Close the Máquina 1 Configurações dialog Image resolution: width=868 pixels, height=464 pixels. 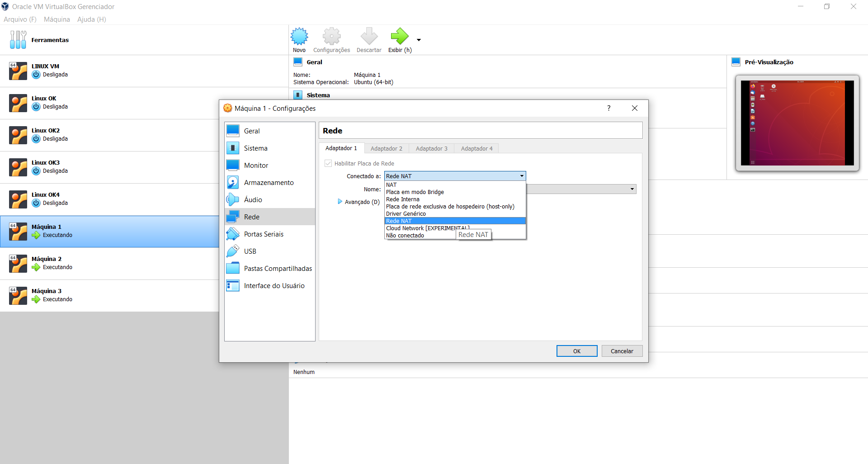click(635, 108)
